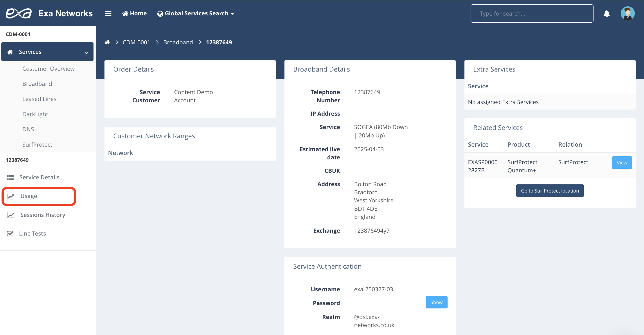644x335 pixels.
Task: Open Customer Overview in sidebar
Action: coord(48,69)
